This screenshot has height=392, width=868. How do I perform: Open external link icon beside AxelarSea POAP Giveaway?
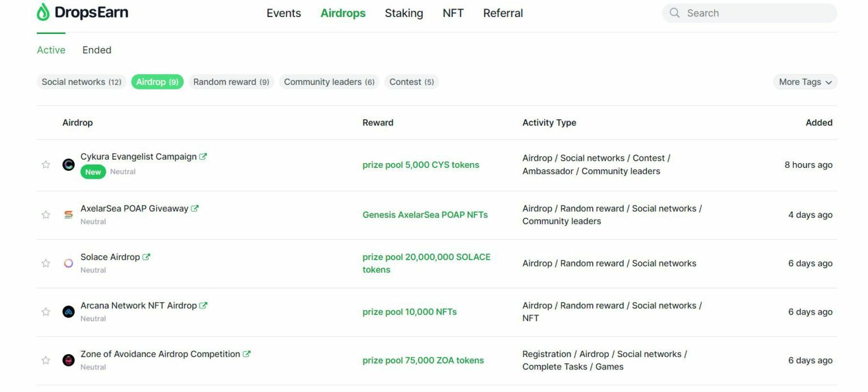pos(195,208)
